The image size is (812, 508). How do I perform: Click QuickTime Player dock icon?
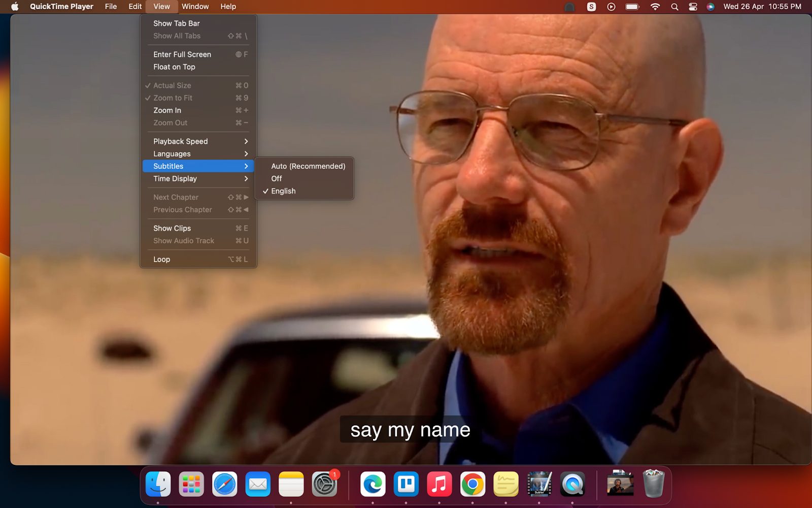point(572,484)
